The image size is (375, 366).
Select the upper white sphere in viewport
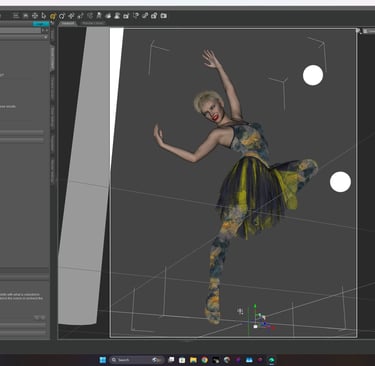tap(313, 75)
